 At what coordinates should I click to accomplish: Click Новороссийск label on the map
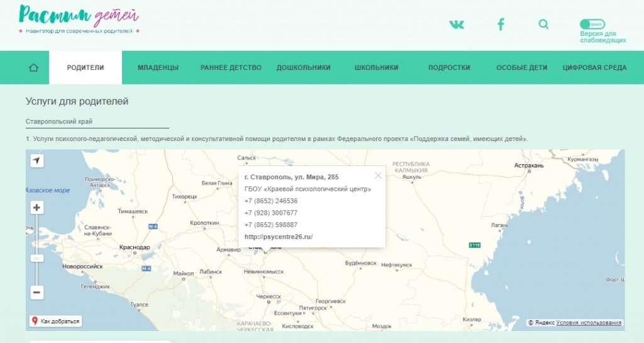82,266
